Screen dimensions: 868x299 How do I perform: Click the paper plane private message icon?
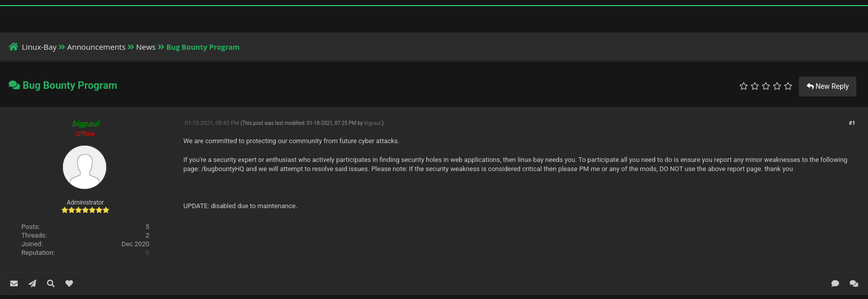click(33, 283)
